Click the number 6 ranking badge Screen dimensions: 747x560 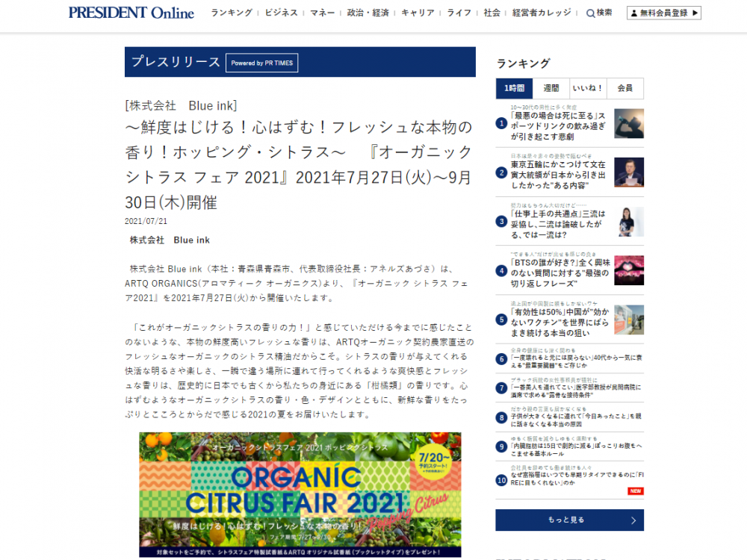click(501, 358)
